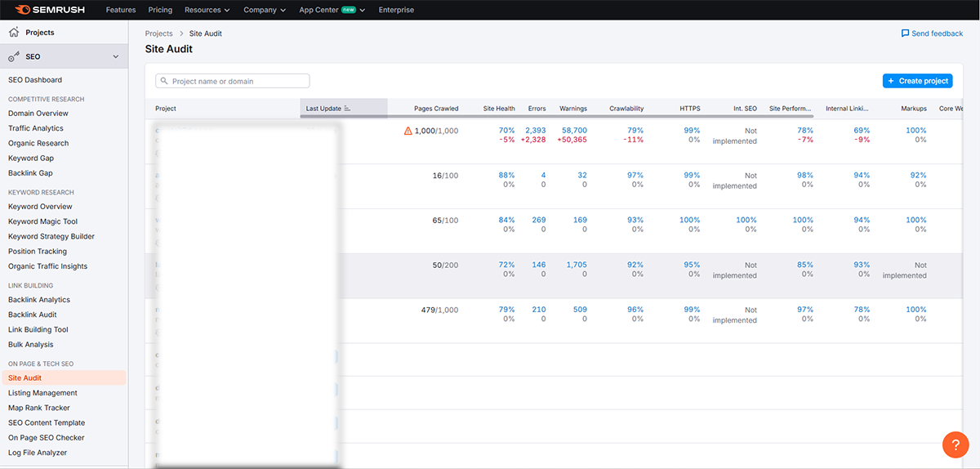Open the Pricing page
Image resolution: width=980 pixels, height=469 pixels.
(x=160, y=10)
